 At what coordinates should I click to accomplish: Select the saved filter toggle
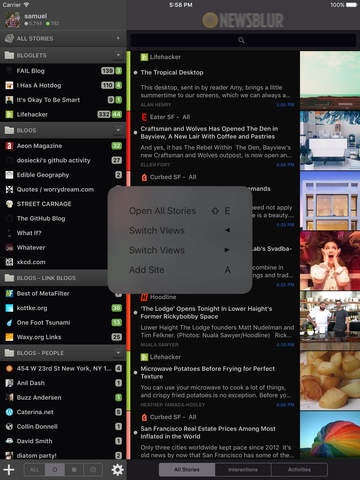click(x=93, y=469)
